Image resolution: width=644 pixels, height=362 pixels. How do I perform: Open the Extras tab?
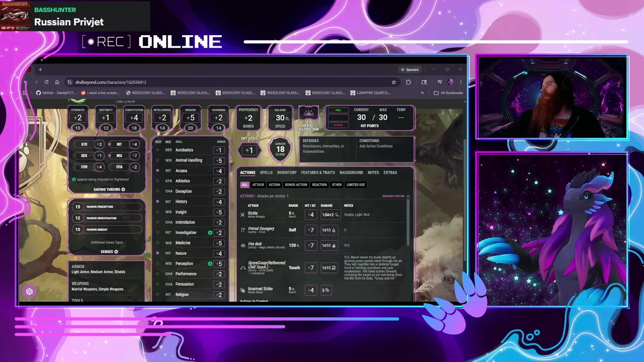pos(390,172)
